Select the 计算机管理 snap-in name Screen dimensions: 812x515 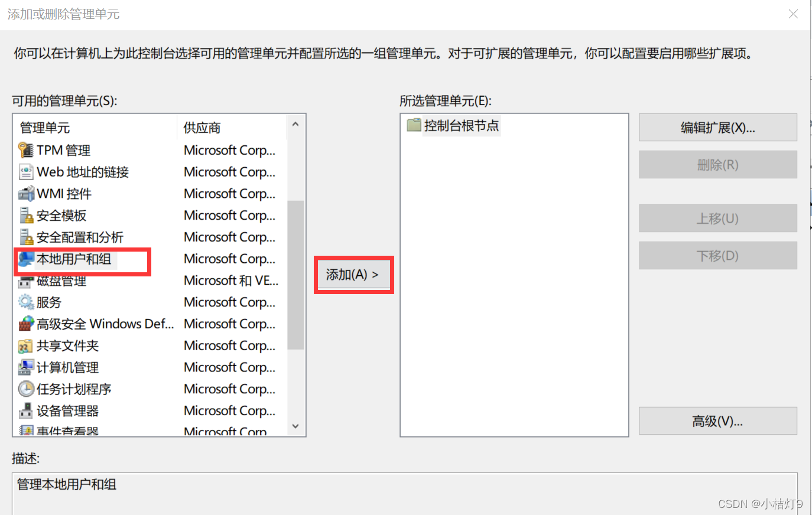pyautogui.click(x=67, y=367)
